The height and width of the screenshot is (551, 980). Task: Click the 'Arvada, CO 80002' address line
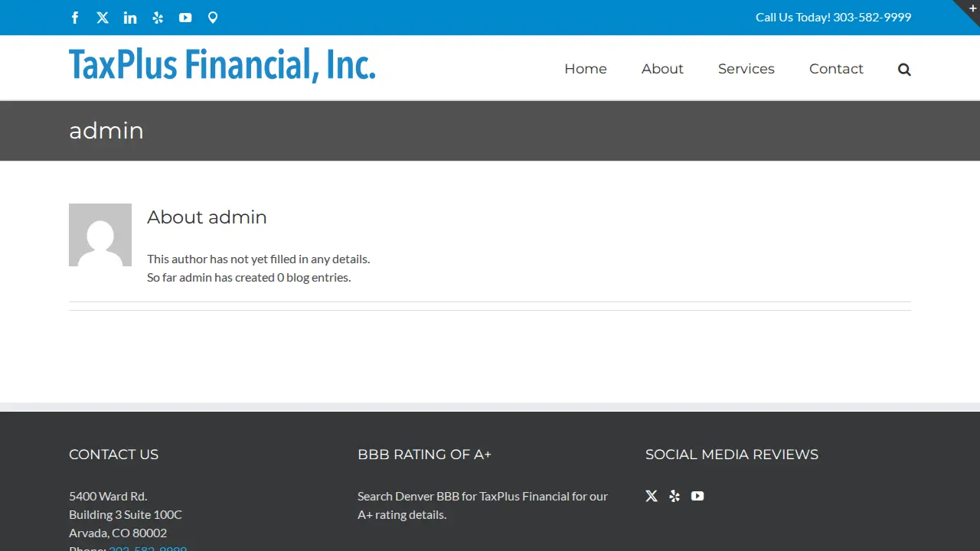(118, 533)
